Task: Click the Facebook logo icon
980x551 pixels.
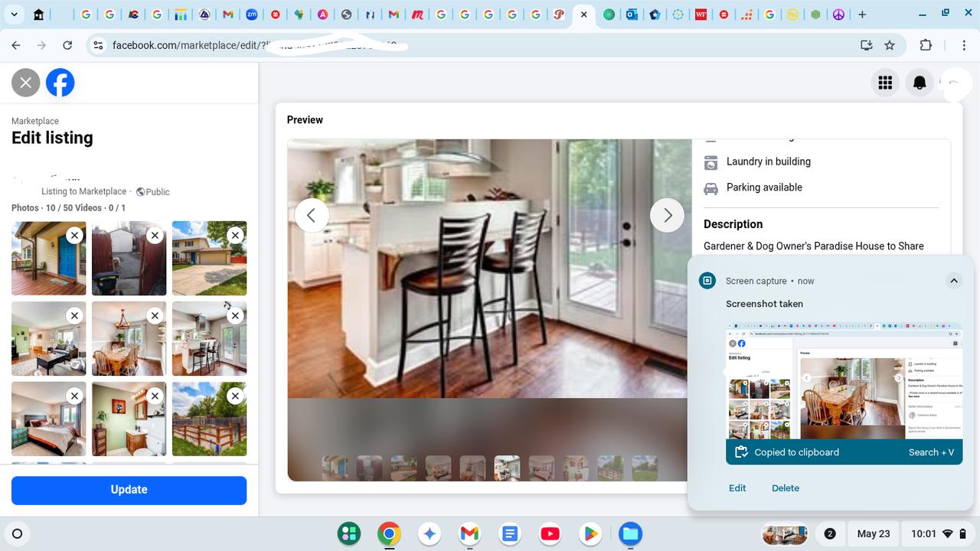Action: tap(60, 83)
